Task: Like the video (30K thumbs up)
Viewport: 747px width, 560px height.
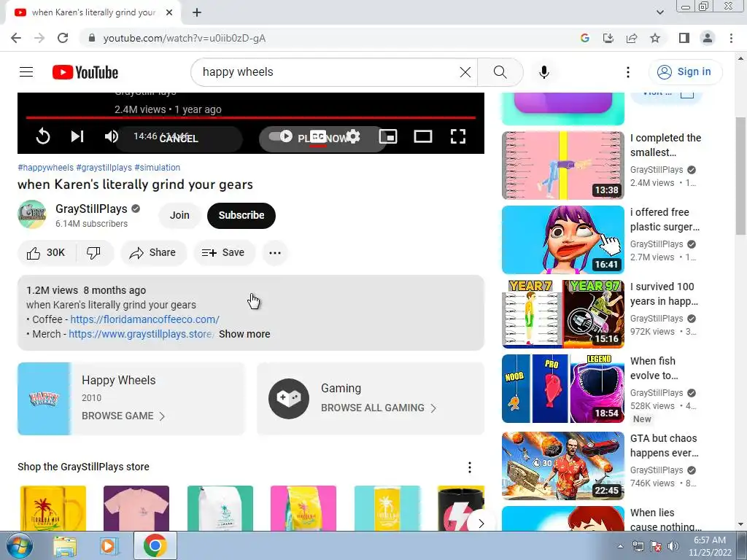Action: click(x=46, y=253)
